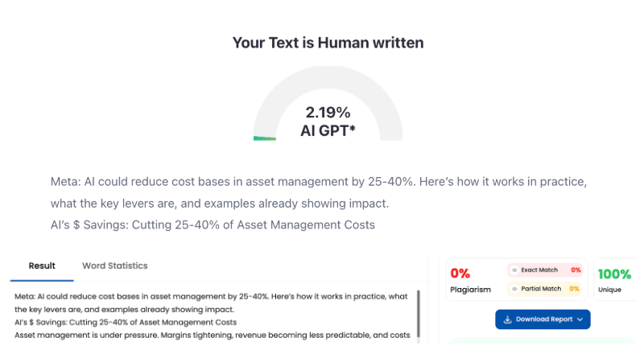Click the Download Report button label

543,319
